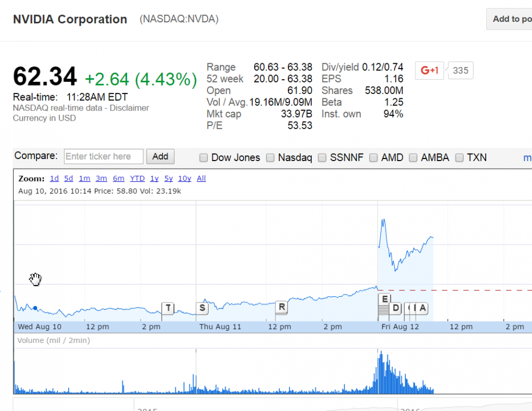Click the Open value 61.90
The image size is (532, 411).
300,90
